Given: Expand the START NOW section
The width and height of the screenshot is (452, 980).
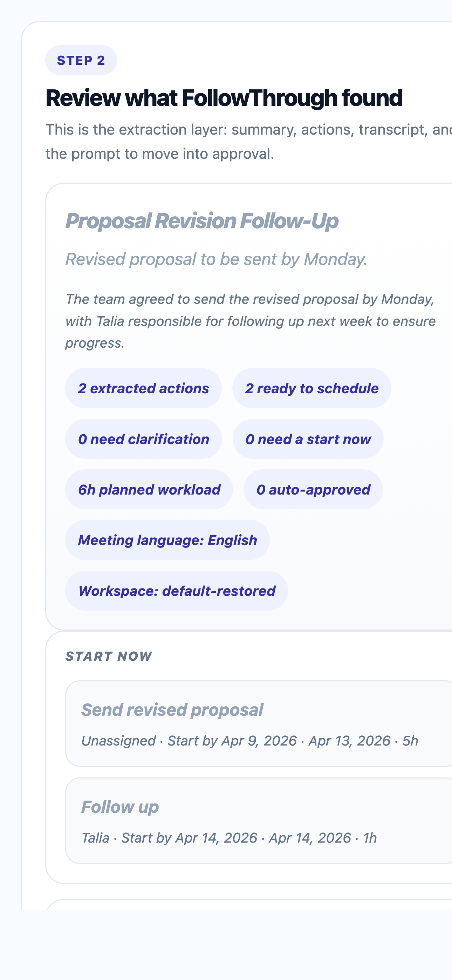Looking at the screenshot, I should [x=108, y=656].
